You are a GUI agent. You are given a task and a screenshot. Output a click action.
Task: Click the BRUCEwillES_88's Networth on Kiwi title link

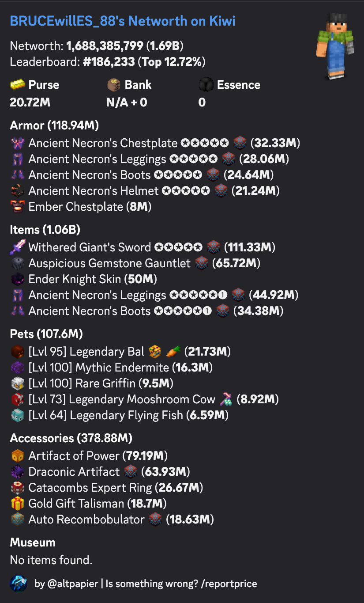point(122,21)
